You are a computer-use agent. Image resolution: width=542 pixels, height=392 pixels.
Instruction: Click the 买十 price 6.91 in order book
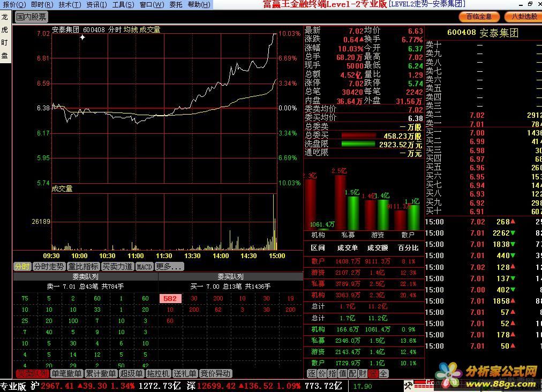pyautogui.click(x=477, y=212)
